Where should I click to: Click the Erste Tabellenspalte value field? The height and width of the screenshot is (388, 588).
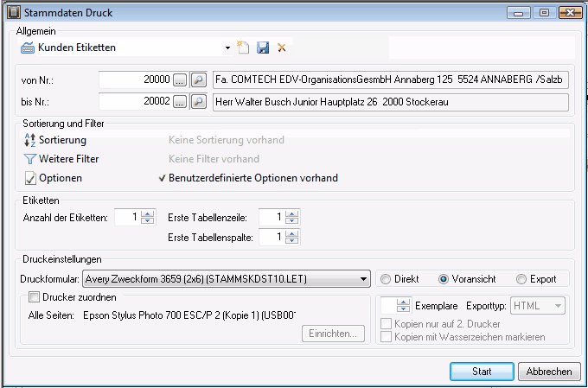click(x=272, y=238)
